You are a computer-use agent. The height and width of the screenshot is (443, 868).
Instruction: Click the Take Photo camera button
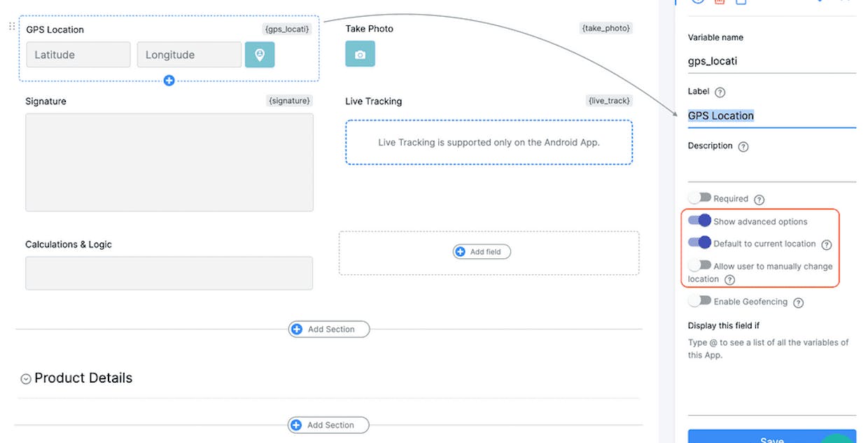[x=360, y=54]
